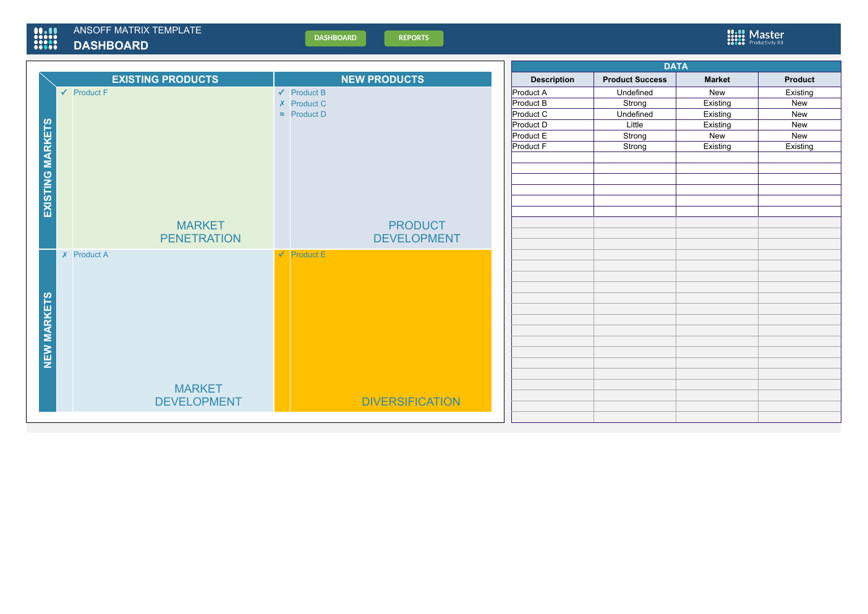Image resolution: width=868 pixels, height=614 pixels.
Task: Click the checkmark icon beside Product E
Action: tap(282, 255)
